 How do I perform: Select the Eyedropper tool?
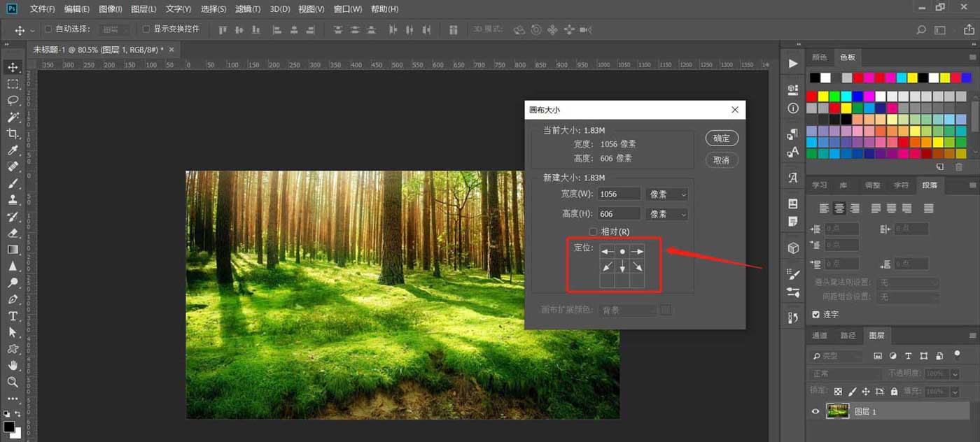point(13,150)
